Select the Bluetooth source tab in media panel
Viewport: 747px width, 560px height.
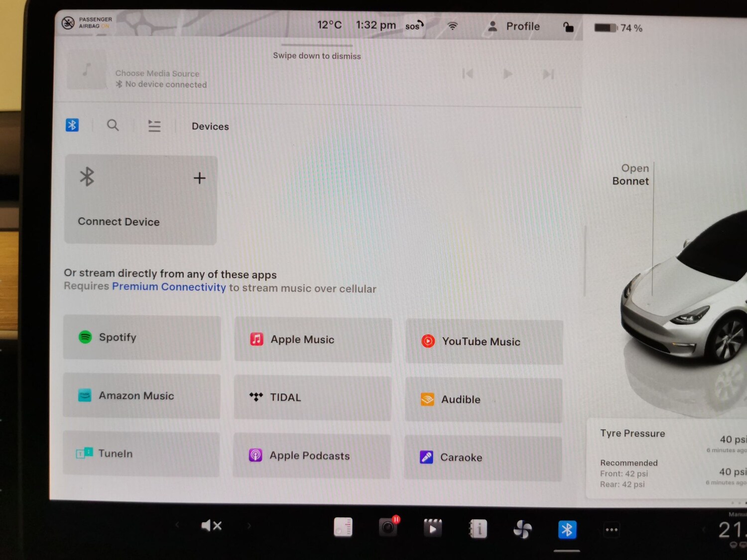(72, 125)
